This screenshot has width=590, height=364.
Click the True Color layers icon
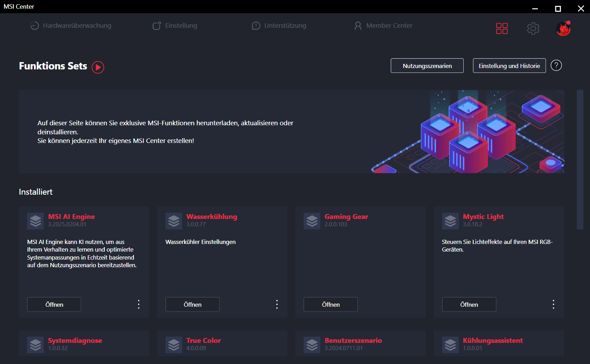pyautogui.click(x=174, y=345)
